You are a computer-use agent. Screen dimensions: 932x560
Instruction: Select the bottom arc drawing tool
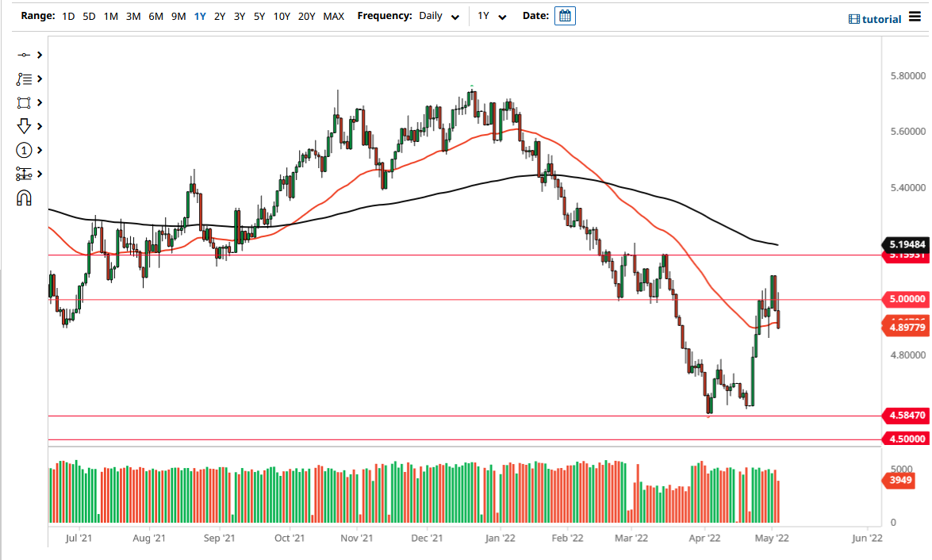(x=24, y=198)
